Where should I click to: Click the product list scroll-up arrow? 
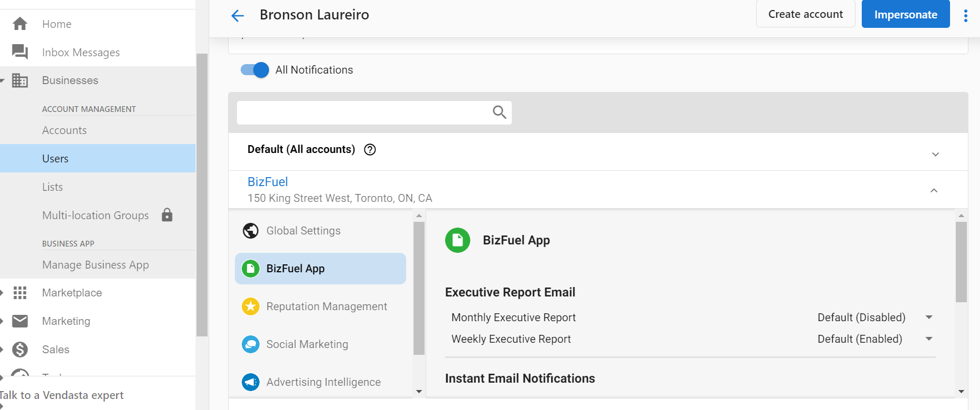pos(419,216)
